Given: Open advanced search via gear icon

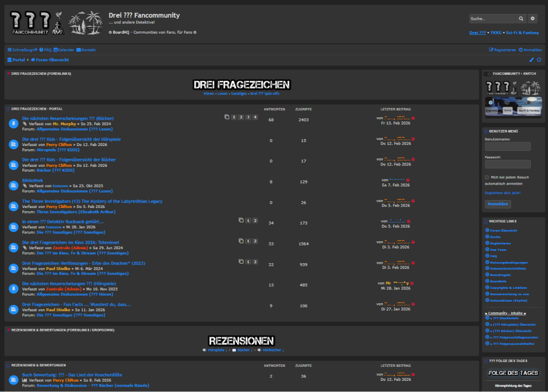Looking at the screenshot, I should [x=532, y=19].
